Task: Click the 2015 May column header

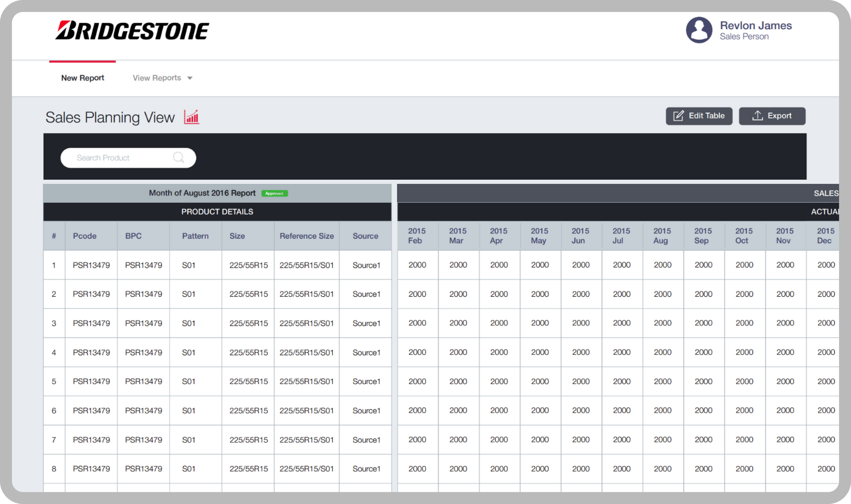Action: tap(540, 236)
